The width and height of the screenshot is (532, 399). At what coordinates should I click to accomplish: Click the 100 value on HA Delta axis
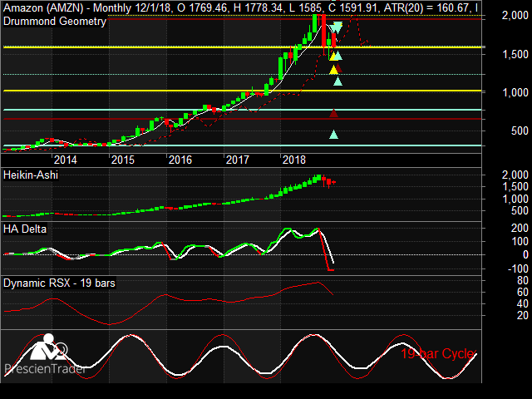pyautogui.click(x=520, y=242)
